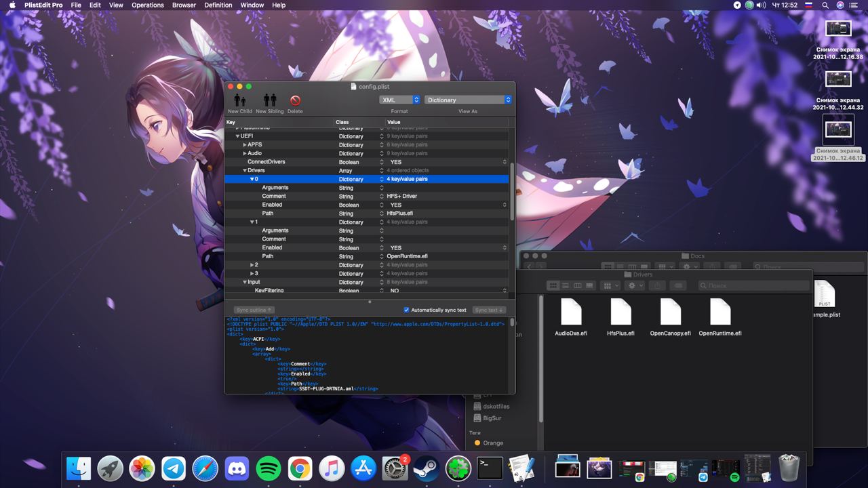Open Telegram from the Dock

[174, 468]
